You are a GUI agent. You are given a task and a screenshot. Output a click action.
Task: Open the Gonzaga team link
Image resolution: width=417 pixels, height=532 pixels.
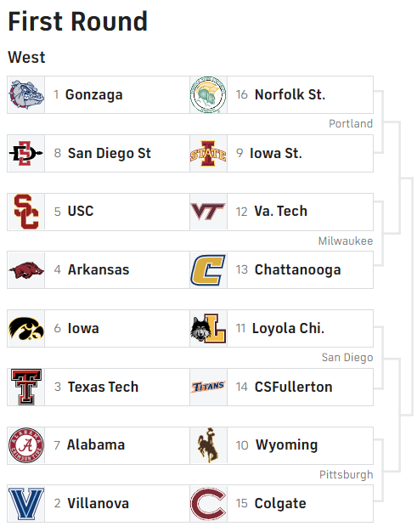point(94,94)
